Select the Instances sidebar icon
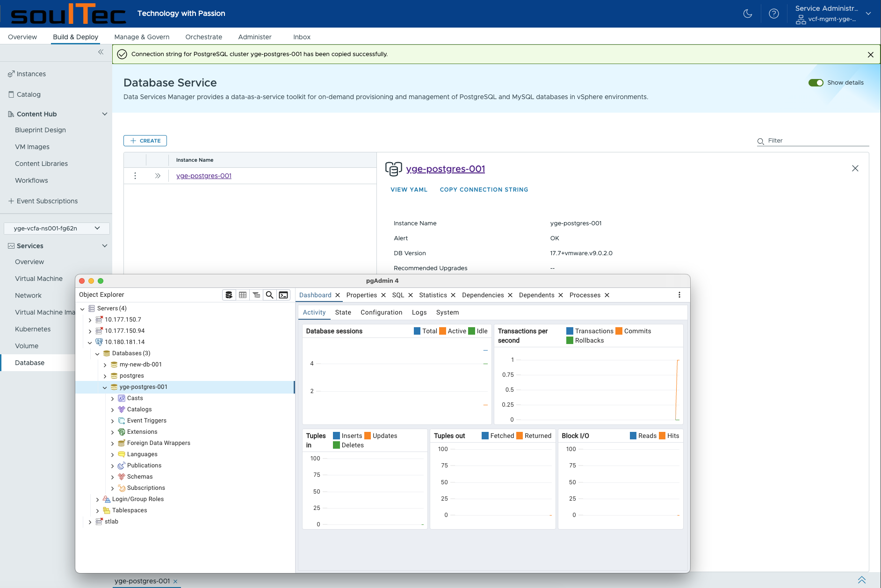 point(11,73)
